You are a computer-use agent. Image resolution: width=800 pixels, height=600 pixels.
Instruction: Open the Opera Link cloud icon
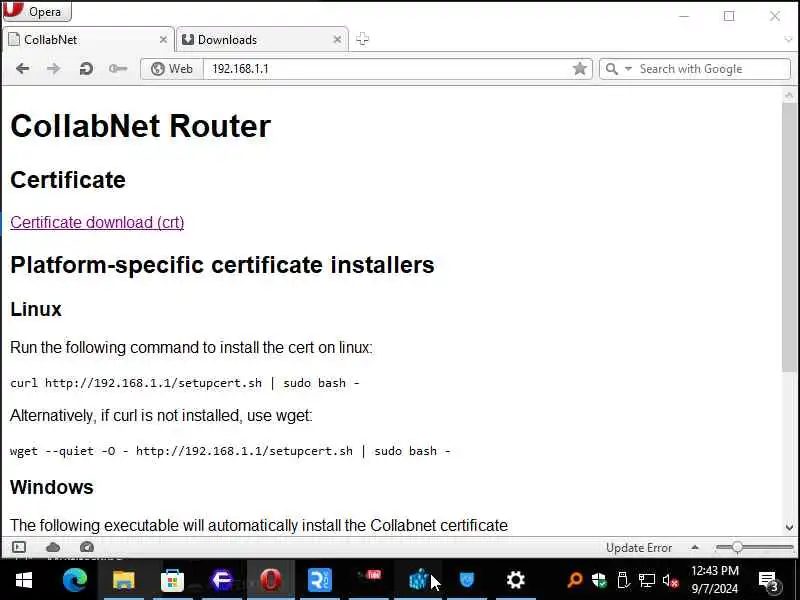click(53, 547)
